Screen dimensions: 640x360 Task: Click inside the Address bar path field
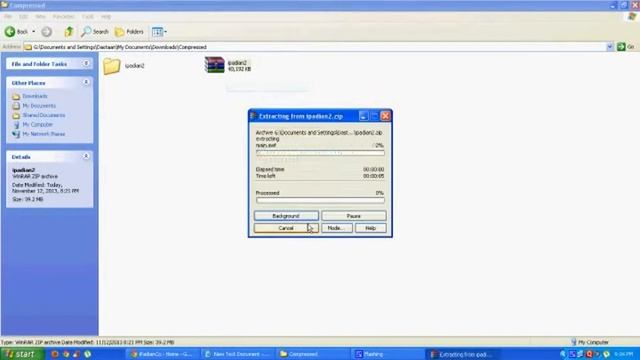pyautogui.click(x=314, y=47)
